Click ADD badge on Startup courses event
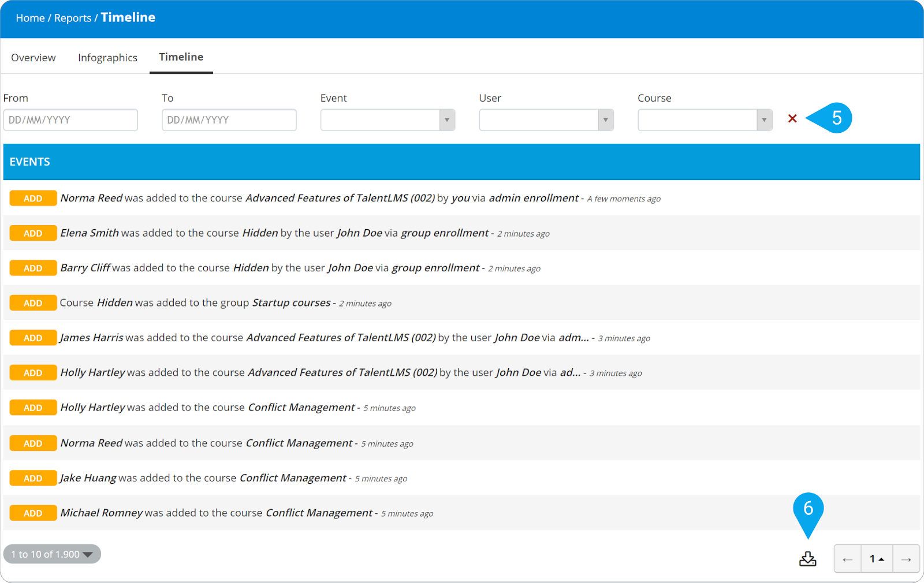Viewport: 924px width, 583px height. (x=33, y=303)
